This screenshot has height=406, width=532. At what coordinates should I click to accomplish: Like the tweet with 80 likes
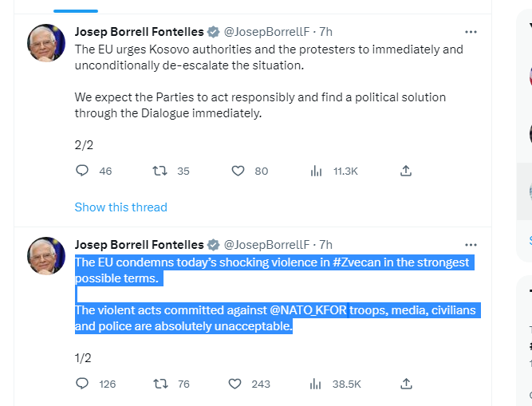tap(237, 171)
